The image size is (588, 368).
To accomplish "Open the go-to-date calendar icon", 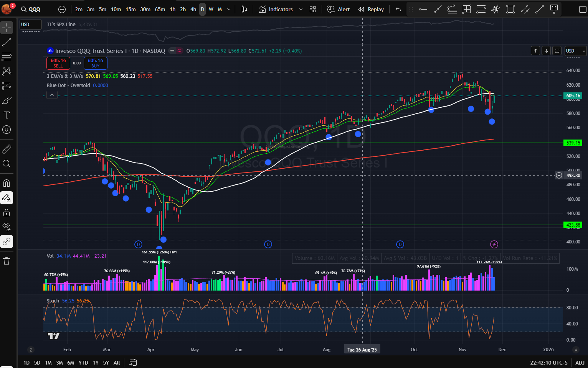I will pyautogui.click(x=133, y=362).
